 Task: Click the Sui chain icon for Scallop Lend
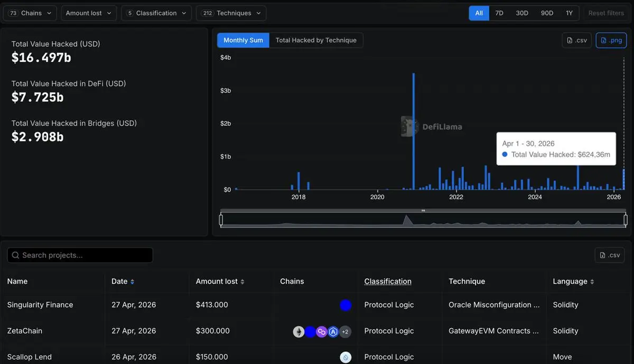coord(346,357)
